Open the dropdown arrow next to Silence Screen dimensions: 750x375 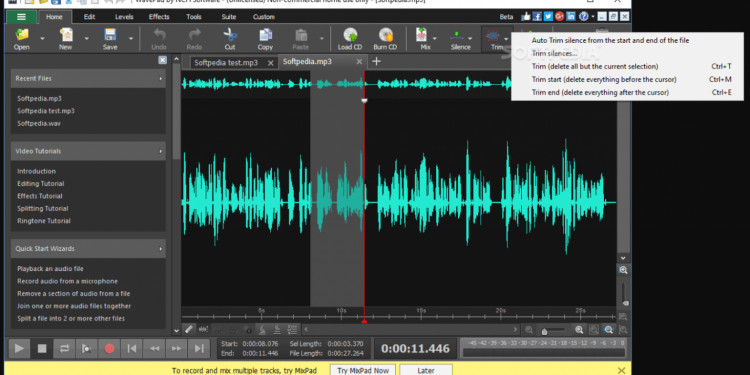(470, 38)
